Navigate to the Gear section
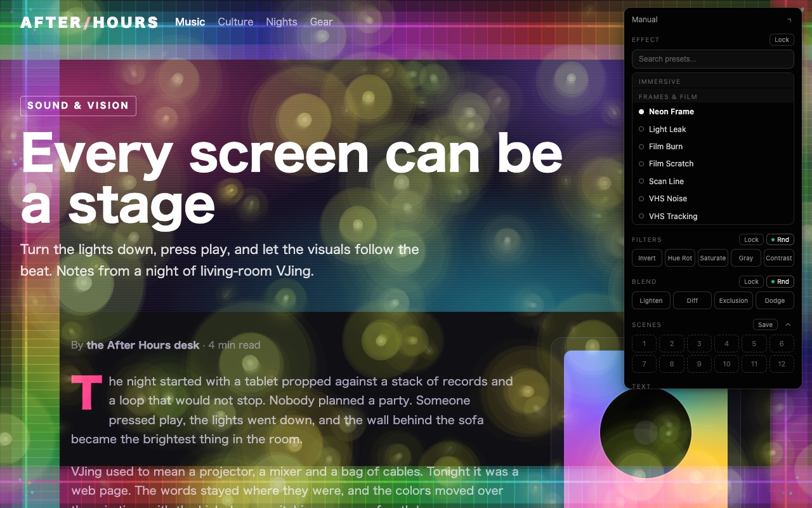 pos(321,22)
